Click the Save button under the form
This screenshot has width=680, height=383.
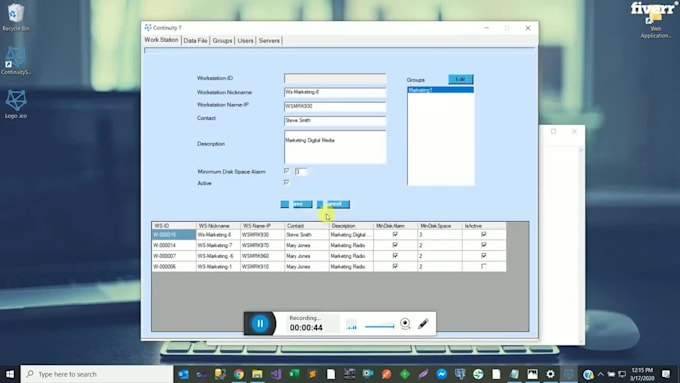[296, 204]
